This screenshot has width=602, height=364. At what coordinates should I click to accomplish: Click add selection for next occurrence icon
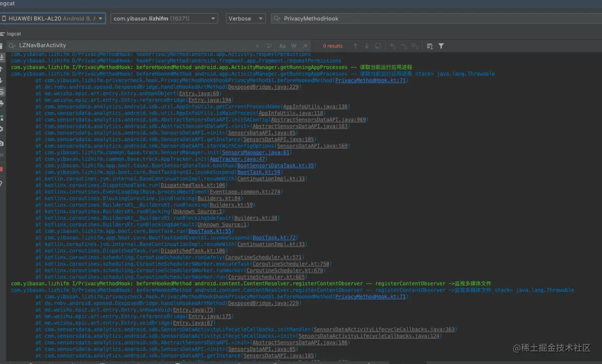pos(392,46)
